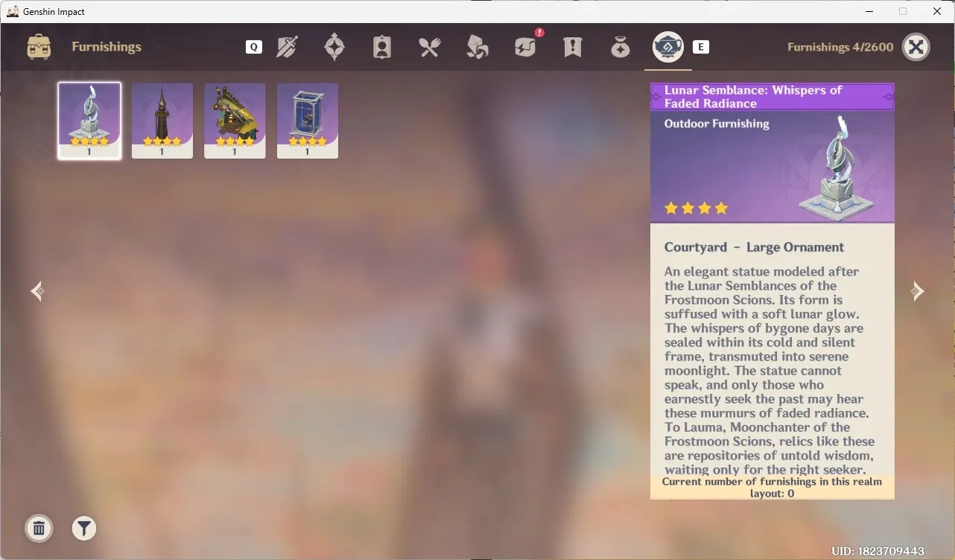Go to previous page with left arrow
The height and width of the screenshot is (560, 955).
click(37, 291)
